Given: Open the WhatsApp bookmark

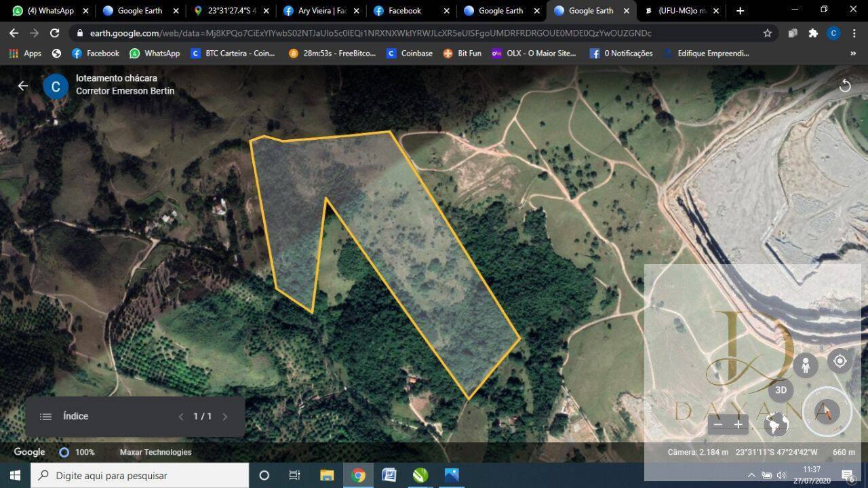Looking at the screenshot, I should pyautogui.click(x=155, y=53).
